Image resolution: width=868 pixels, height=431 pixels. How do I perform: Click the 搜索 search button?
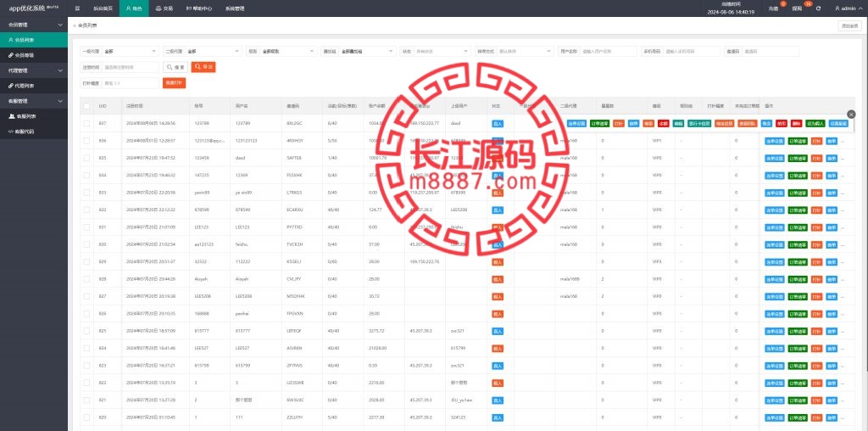175,67
